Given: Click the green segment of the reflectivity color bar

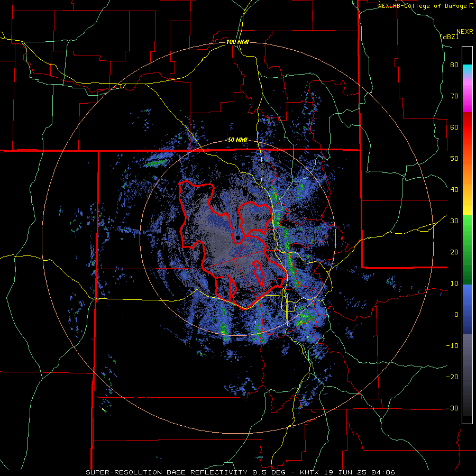Looking at the screenshot, I should [467, 250].
